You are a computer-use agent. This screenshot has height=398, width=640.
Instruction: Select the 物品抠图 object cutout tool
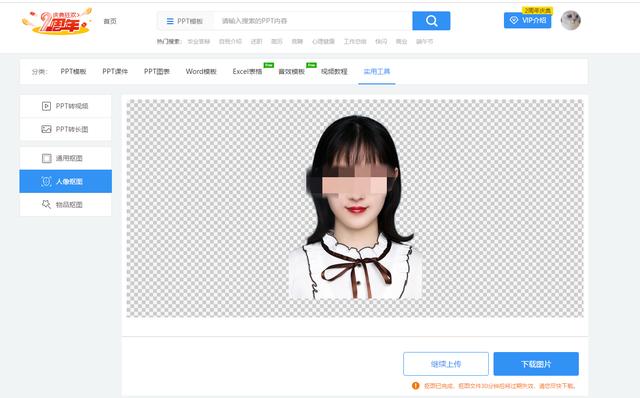65,204
